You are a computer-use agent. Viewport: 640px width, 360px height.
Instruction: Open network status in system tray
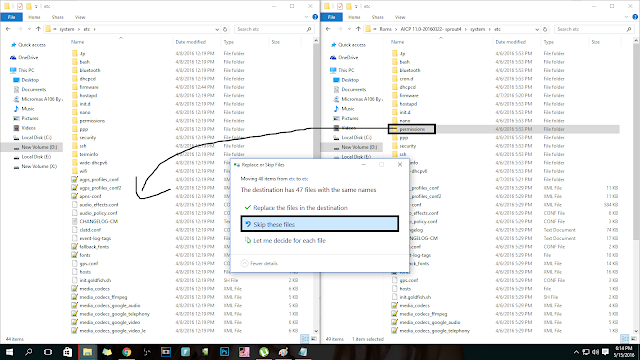(x=586, y=352)
